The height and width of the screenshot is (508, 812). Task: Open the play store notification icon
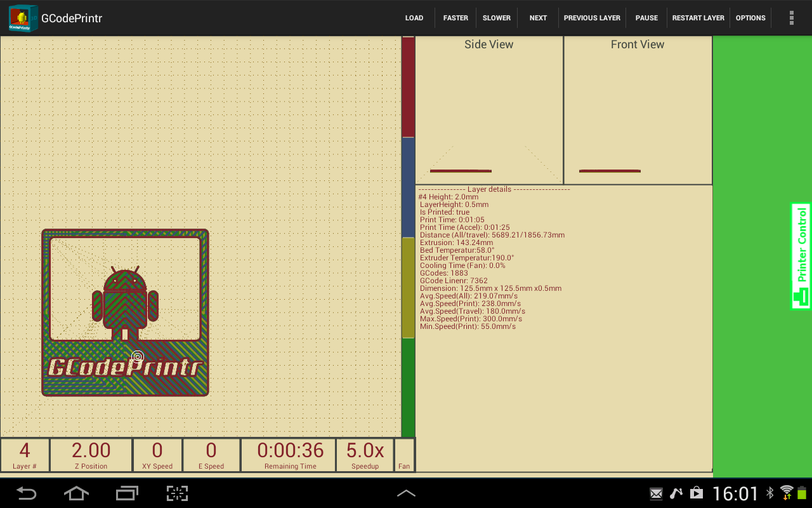pos(697,493)
